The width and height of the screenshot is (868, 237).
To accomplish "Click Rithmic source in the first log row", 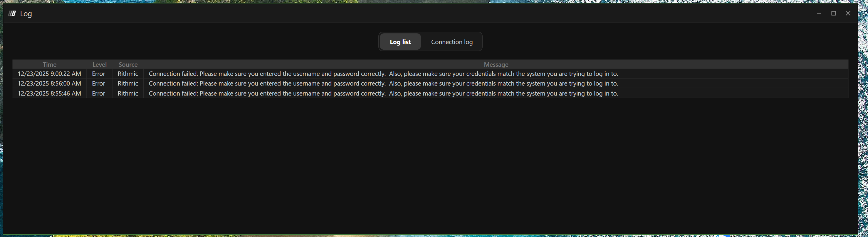I will pyautogui.click(x=128, y=74).
